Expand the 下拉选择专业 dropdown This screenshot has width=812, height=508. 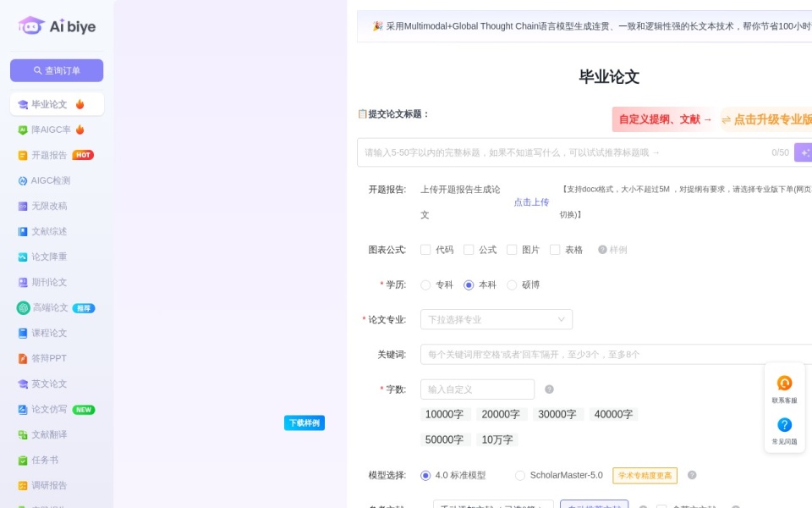click(x=497, y=319)
